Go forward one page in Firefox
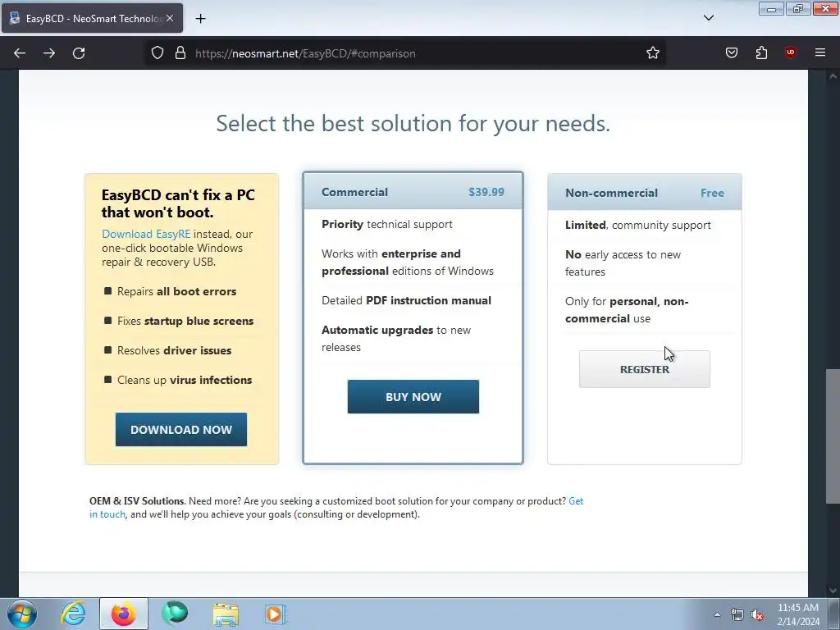The height and width of the screenshot is (630, 840). pyautogui.click(x=49, y=53)
